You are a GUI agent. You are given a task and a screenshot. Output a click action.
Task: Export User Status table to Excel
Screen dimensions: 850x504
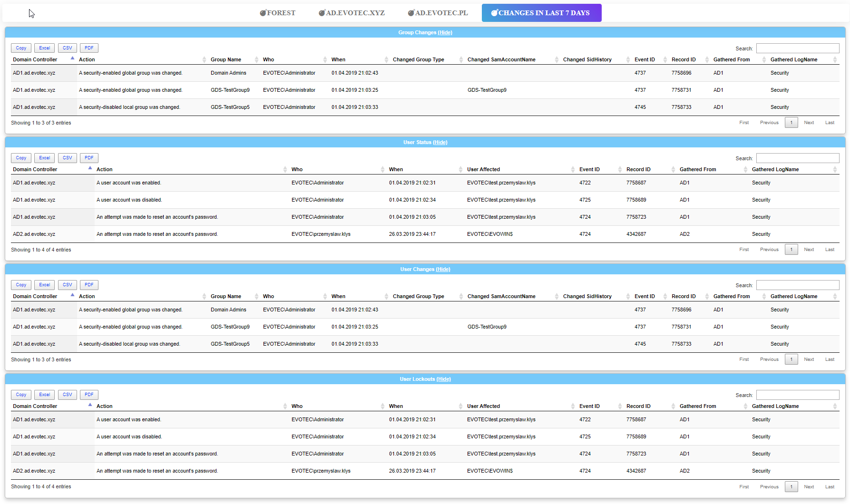pyautogui.click(x=44, y=158)
